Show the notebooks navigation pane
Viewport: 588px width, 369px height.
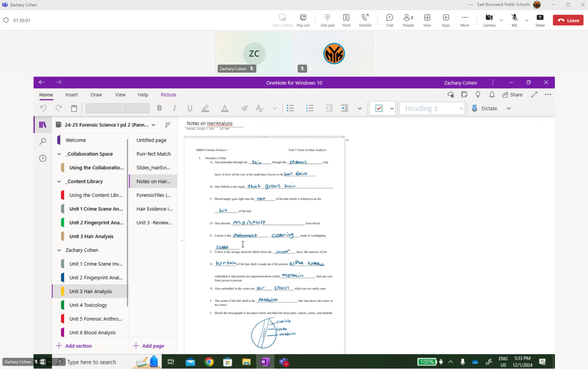click(43, 125)
